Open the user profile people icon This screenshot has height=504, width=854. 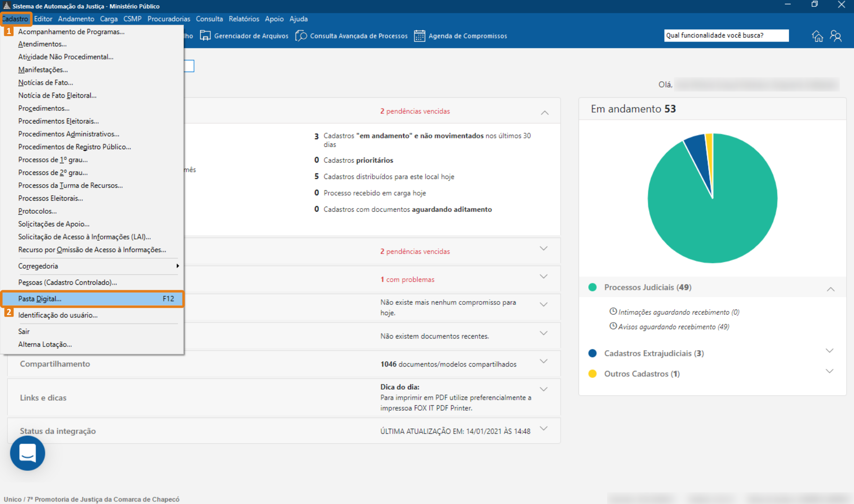click(836, 36)
